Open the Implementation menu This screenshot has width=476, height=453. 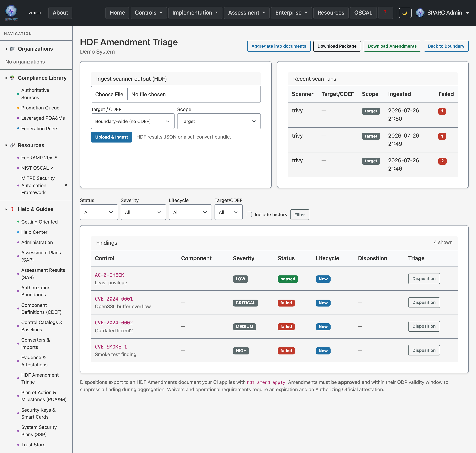click(195, 13)
